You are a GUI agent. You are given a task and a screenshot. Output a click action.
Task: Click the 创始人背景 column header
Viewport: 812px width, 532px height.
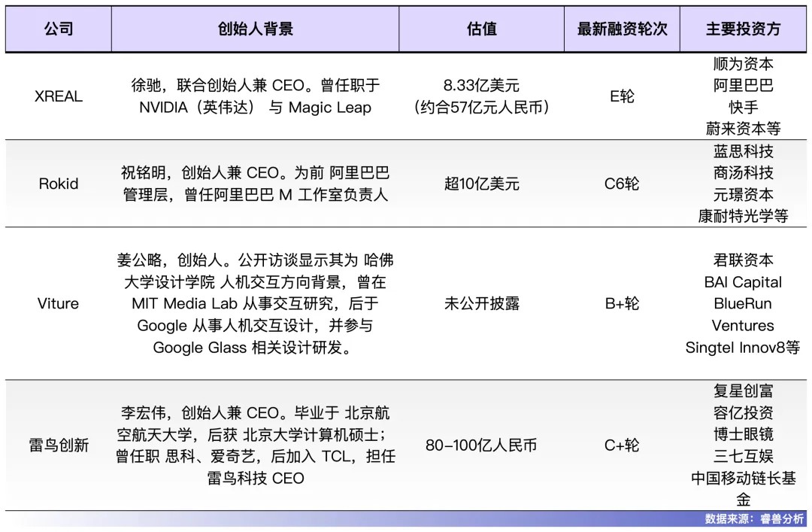(256, 29)
